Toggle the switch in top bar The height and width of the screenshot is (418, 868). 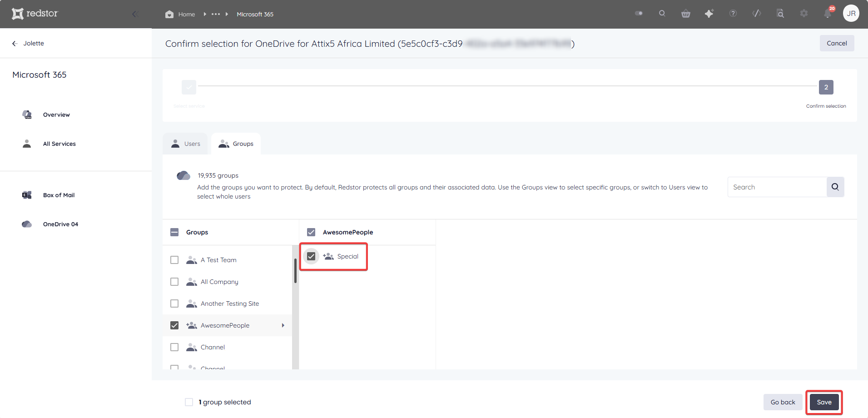coord(639,13)
